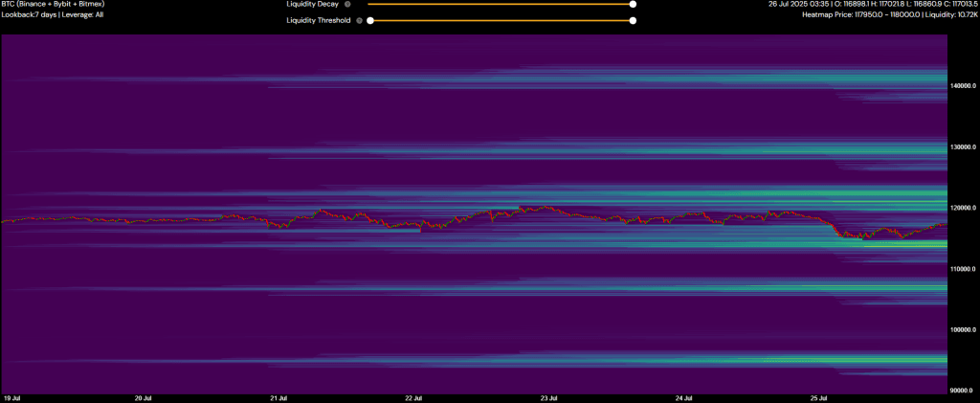Click the 140000.0 price axis label

pyautogui.click(x=963, y=86)
